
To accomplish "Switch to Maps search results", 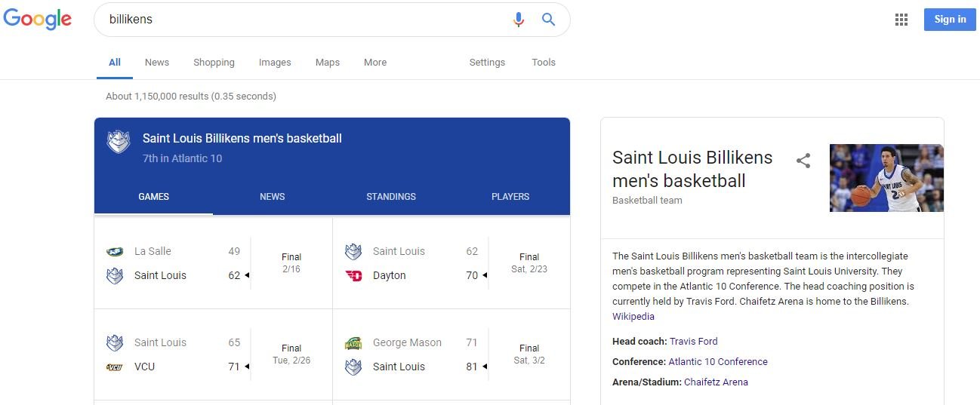I will click(x=328, y=63).
